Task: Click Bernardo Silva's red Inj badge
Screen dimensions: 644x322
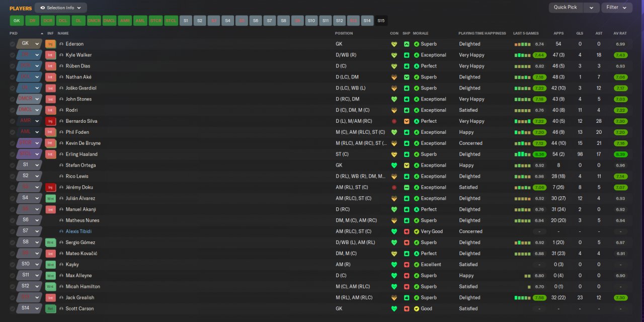Action: point(50,121)
